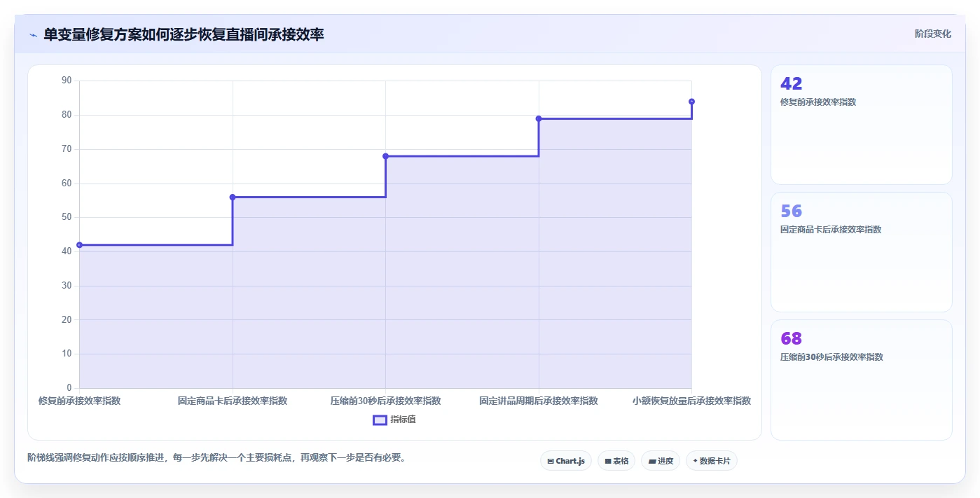Click the y-axis label 0

pos(69,388)
